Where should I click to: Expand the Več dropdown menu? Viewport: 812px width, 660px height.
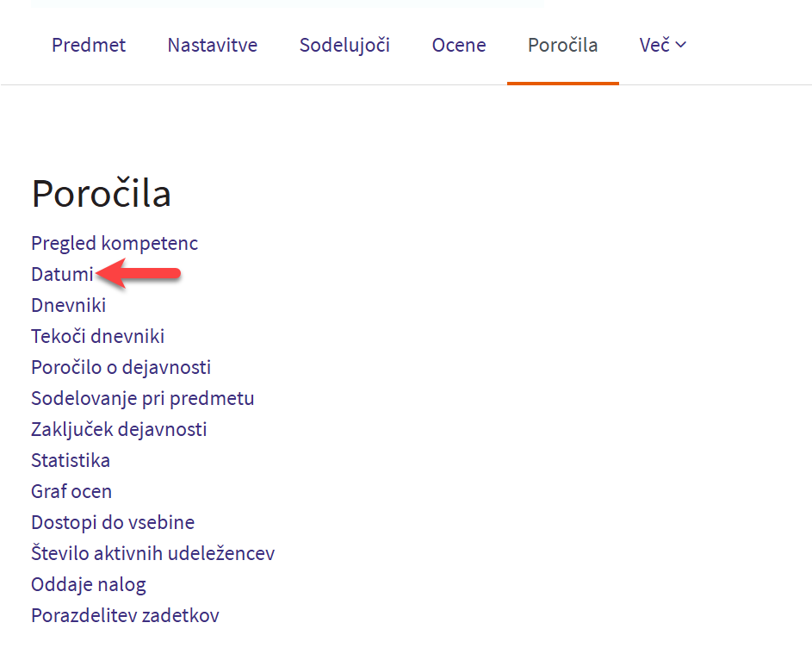(662, 46)
